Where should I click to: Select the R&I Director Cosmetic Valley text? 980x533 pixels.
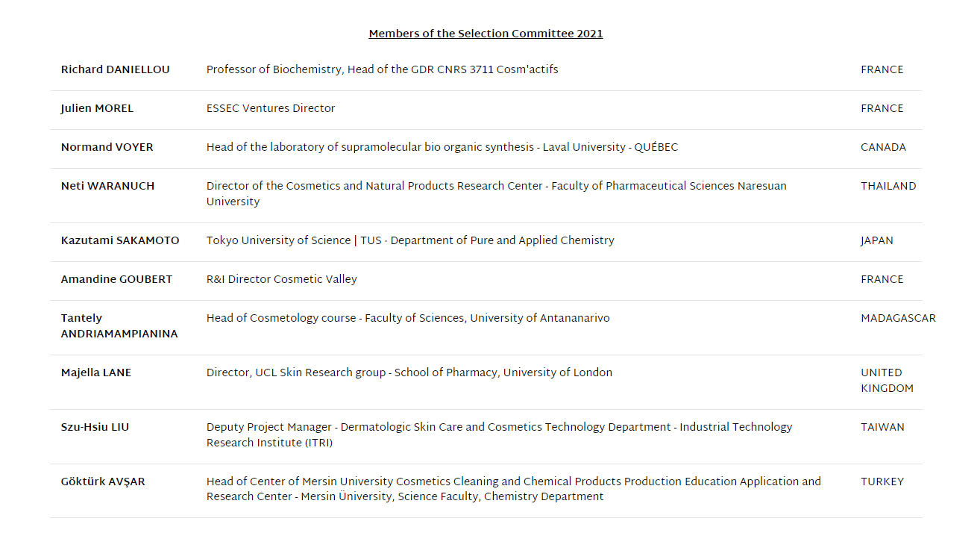point(282,279)
